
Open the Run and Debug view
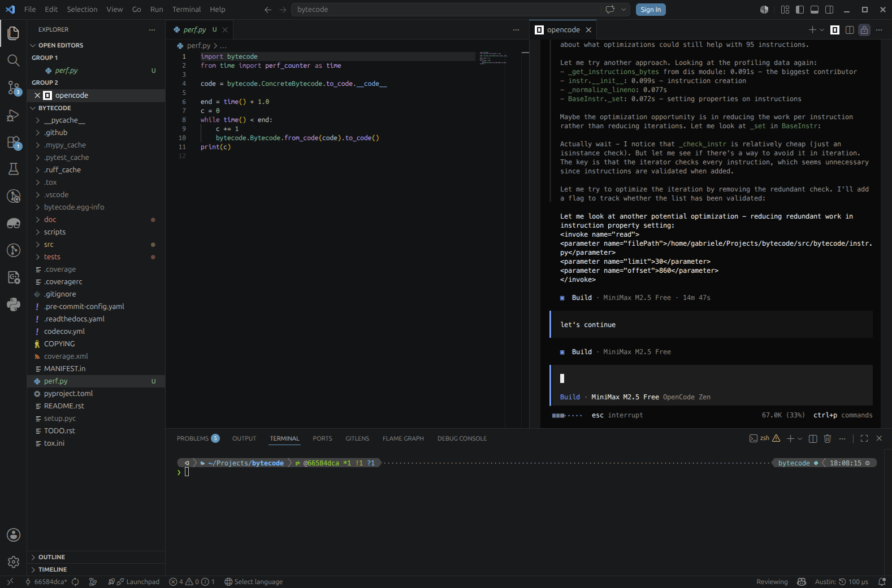14,115
